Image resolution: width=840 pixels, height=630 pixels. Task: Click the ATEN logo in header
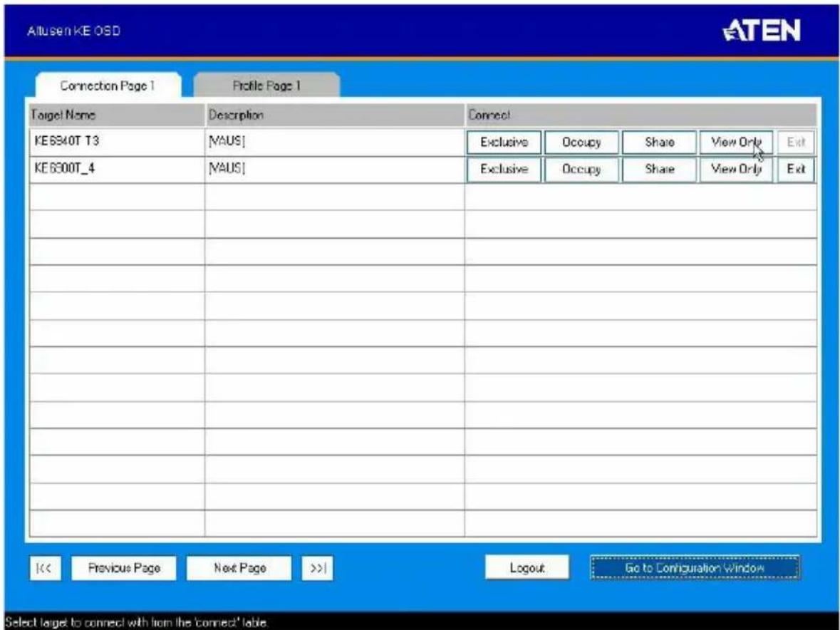pyautogui.click(x=761, y=31)
